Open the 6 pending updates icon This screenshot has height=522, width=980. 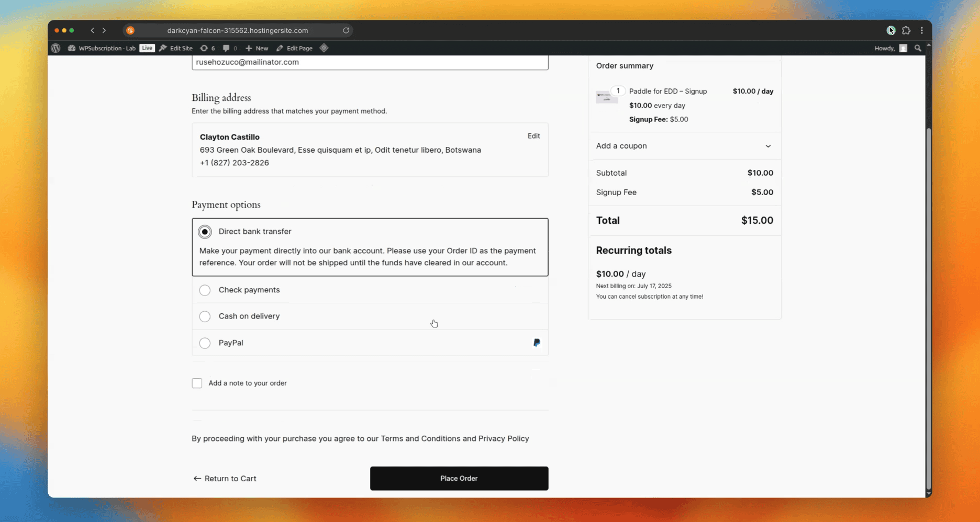204,48
